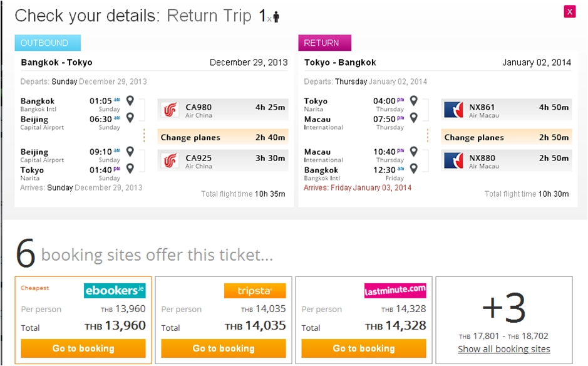Click the ebookers logo
The image size is (588, 366).
coord(115,291)
